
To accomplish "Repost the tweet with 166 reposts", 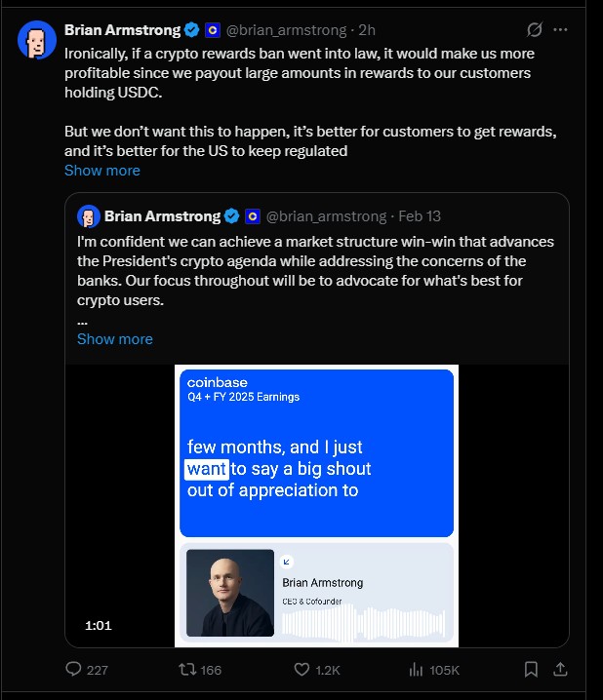I will click(183, 670).
